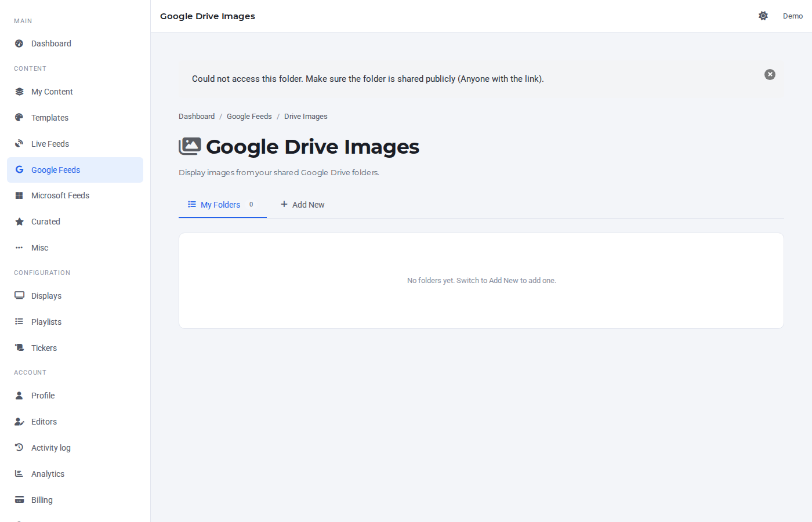The height and width of the screenshot is (522, 812).
Task: Switch to the My Folders tab
Action: [223, 205]
